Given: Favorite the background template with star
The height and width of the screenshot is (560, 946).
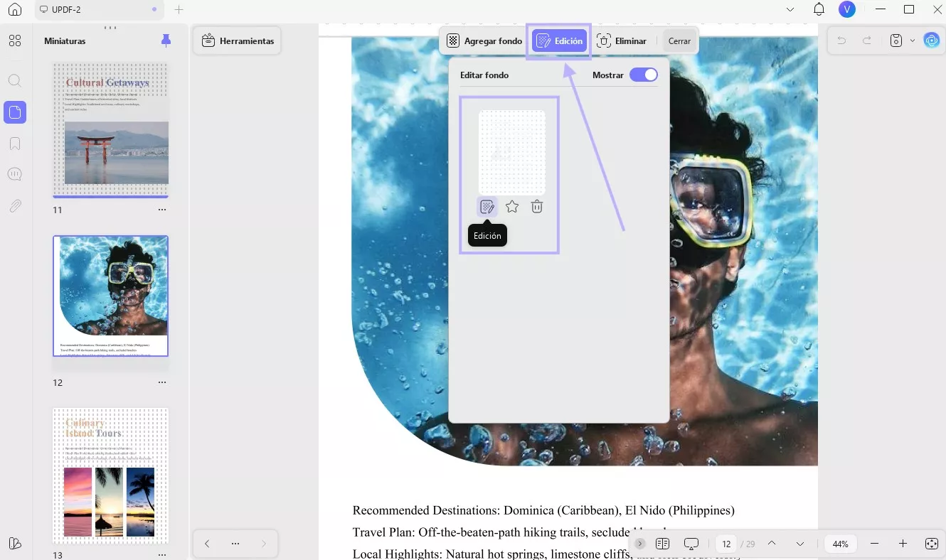Looking at the screenshot, I should (512, 207).
